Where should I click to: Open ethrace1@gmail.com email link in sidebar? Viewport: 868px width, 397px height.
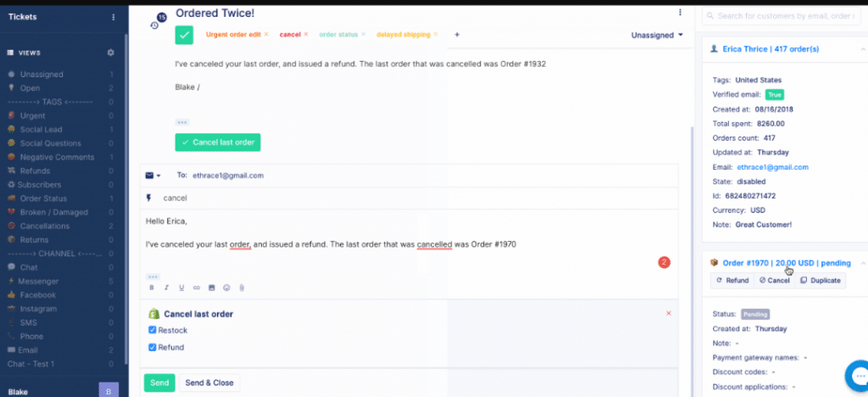(772, 166)
